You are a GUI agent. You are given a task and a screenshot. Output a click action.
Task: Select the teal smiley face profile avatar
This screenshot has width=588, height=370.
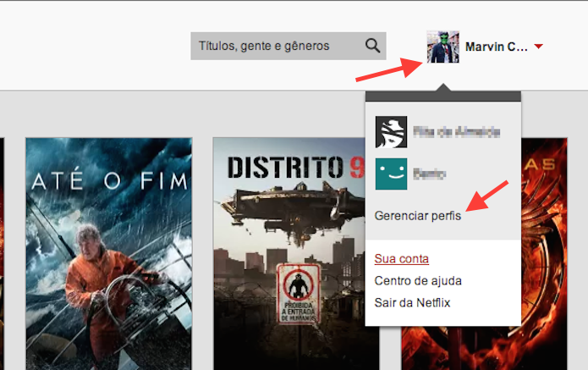pyautogui.click(x=391, y=174)
